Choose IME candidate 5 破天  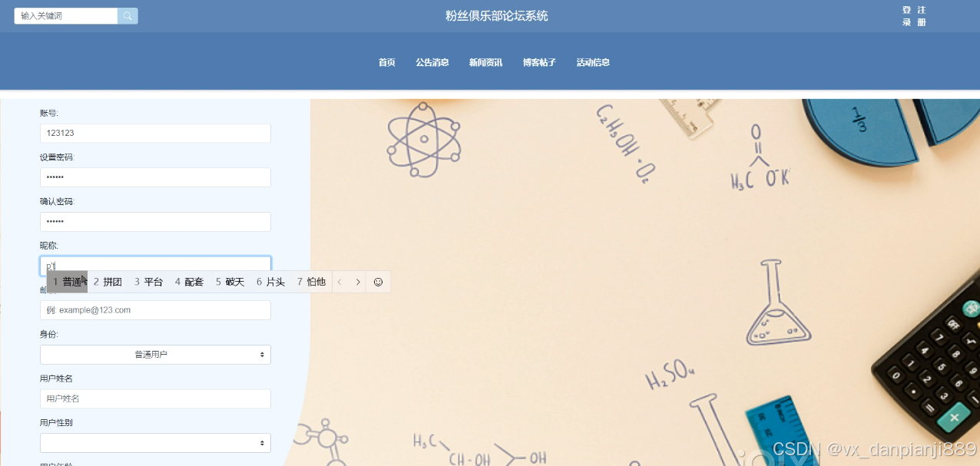click(x=230, y=282)
